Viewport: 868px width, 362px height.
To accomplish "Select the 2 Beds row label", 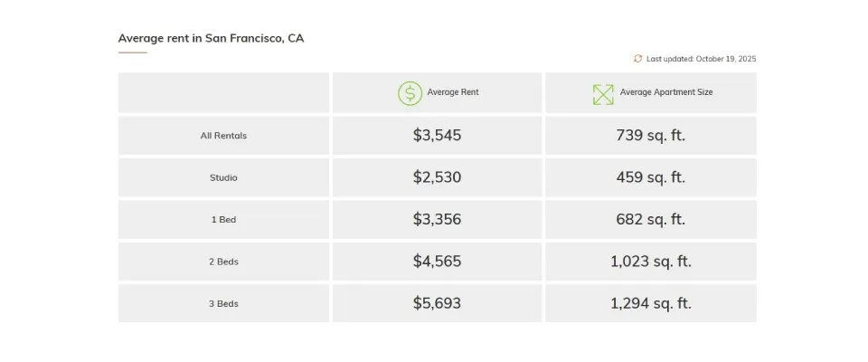I will 223,262.
